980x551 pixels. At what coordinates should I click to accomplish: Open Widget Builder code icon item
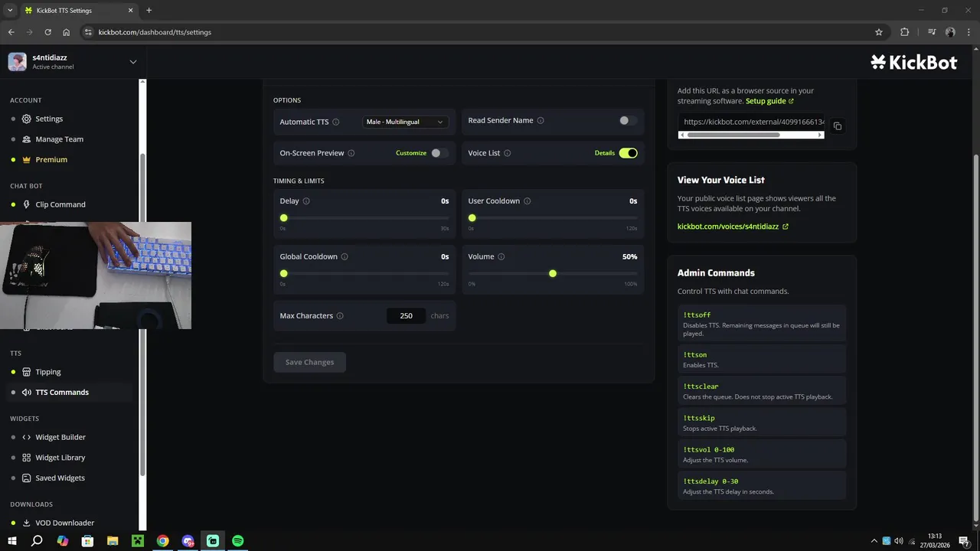pyautogui.click(x=60, y=437)
